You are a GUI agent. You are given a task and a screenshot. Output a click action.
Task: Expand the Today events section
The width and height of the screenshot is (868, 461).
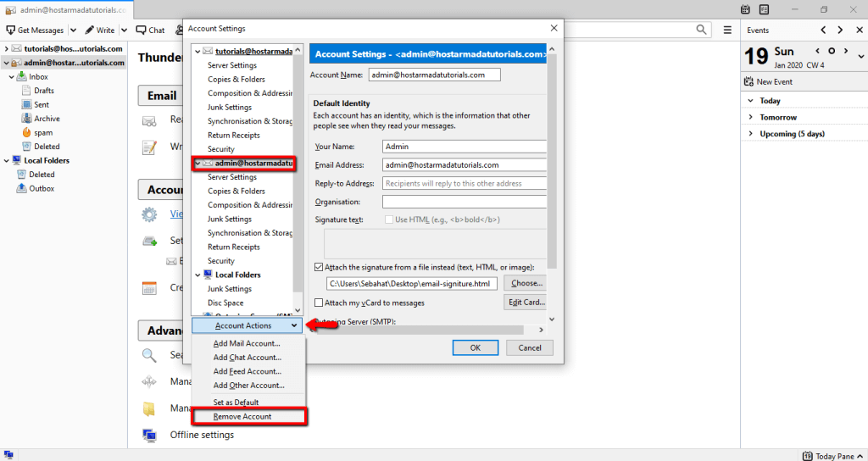751,101
